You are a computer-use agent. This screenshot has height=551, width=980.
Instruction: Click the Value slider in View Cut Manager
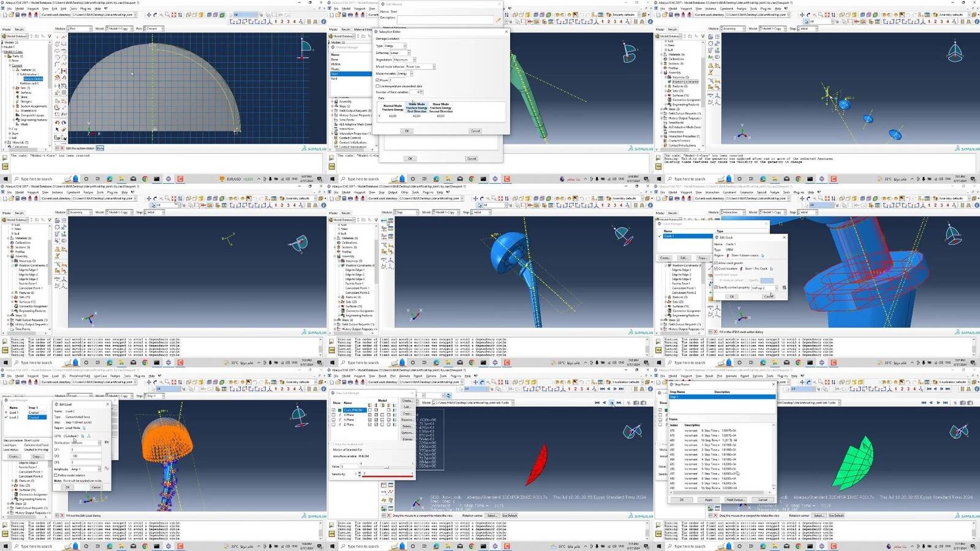[386, 467]
